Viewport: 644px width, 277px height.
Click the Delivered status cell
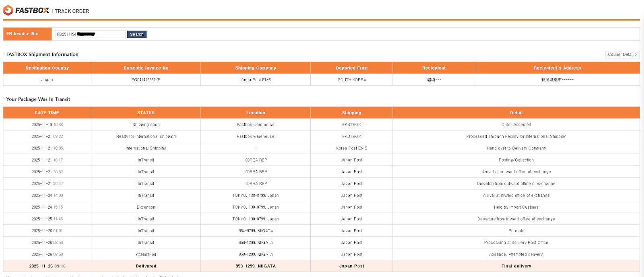(146, 266)
